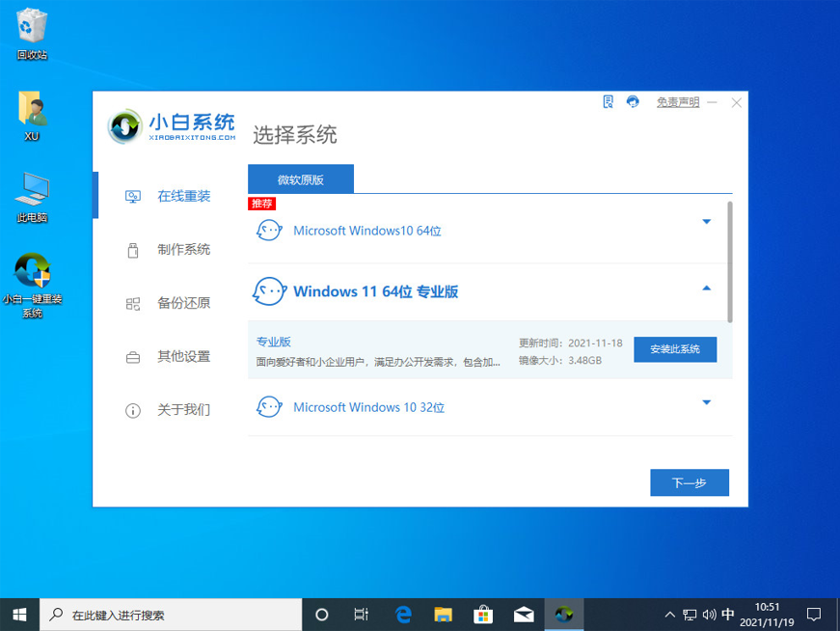840x631 pixels.
Task: Open the 免责声明 disclaimer link
Action: (677, 102)
